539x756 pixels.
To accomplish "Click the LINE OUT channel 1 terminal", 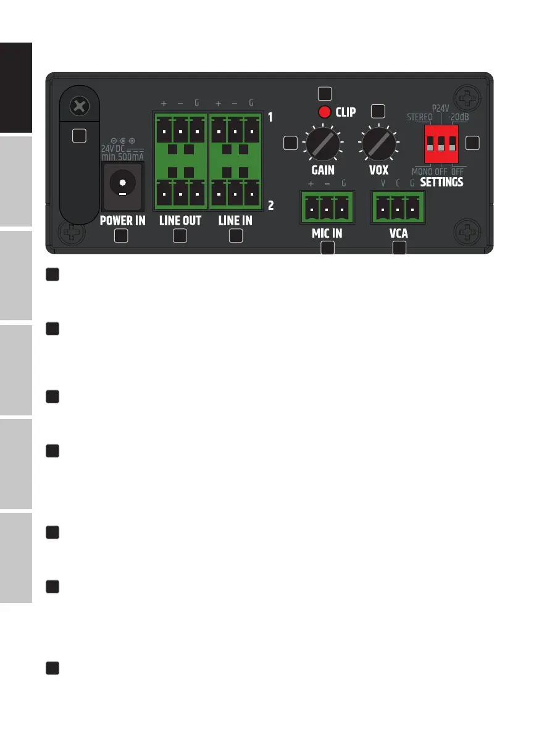I will [x=180, y=131].
